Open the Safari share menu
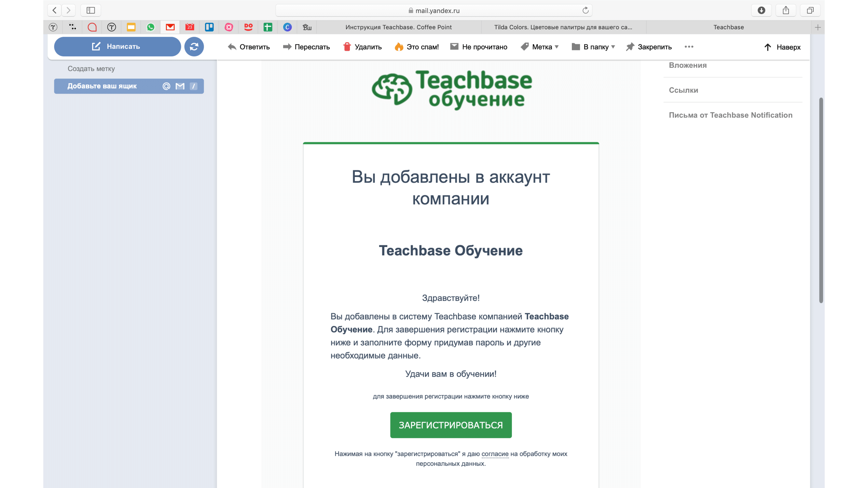 click(x=786, y=10)
